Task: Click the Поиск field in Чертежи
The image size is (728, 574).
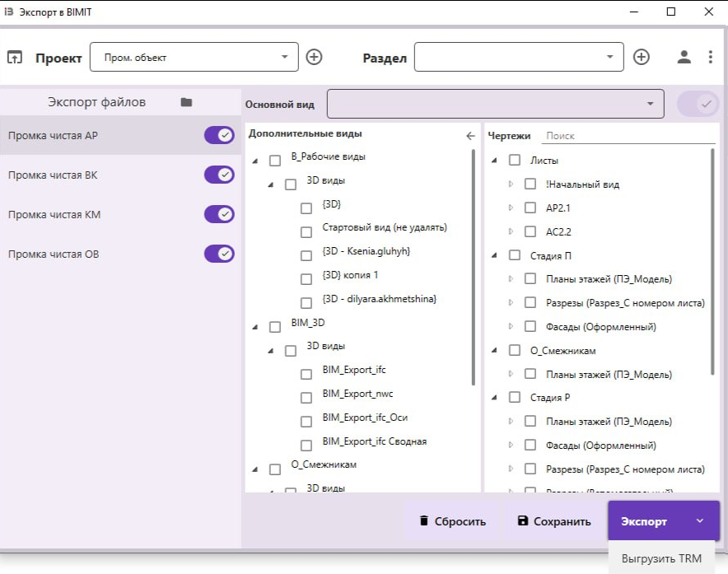Action: pyautogui.click(x=628, y=136)
